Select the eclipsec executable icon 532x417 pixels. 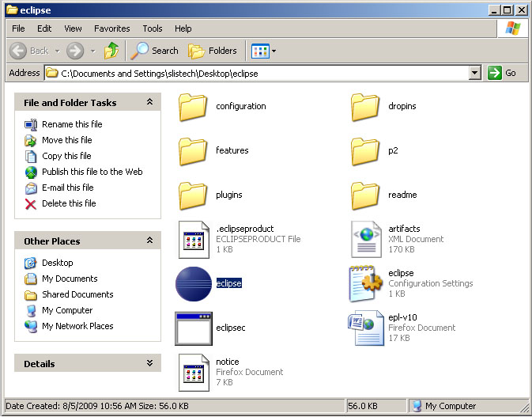tap(194, 328)
